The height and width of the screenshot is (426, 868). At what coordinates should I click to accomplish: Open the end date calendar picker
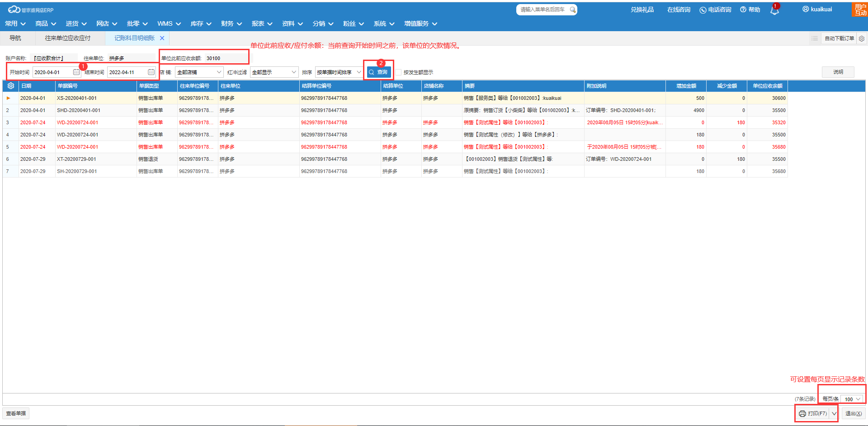coord(151,72)
